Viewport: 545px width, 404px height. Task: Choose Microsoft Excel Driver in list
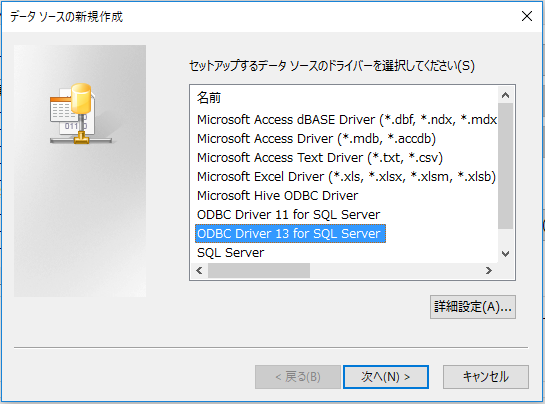click(x=346, y=177)
